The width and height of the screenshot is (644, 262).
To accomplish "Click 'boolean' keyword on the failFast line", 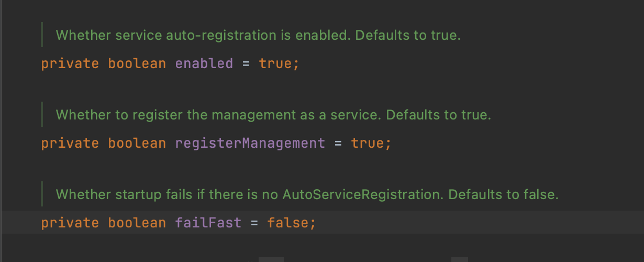I will 137,223.
